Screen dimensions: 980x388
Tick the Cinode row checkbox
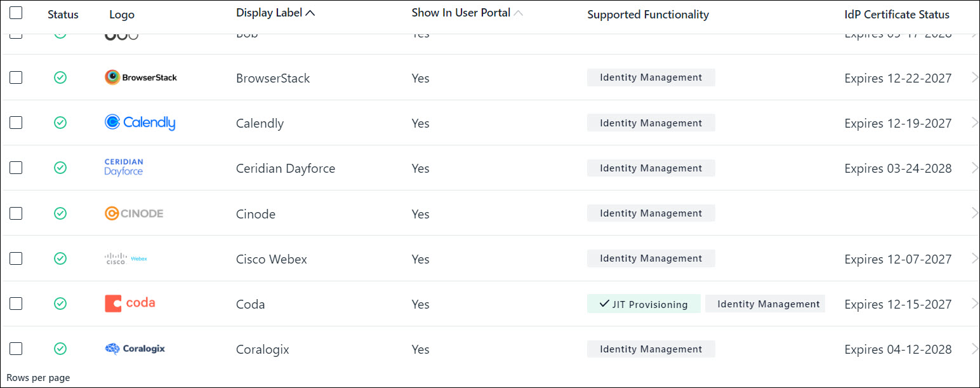tap(16, 213)
